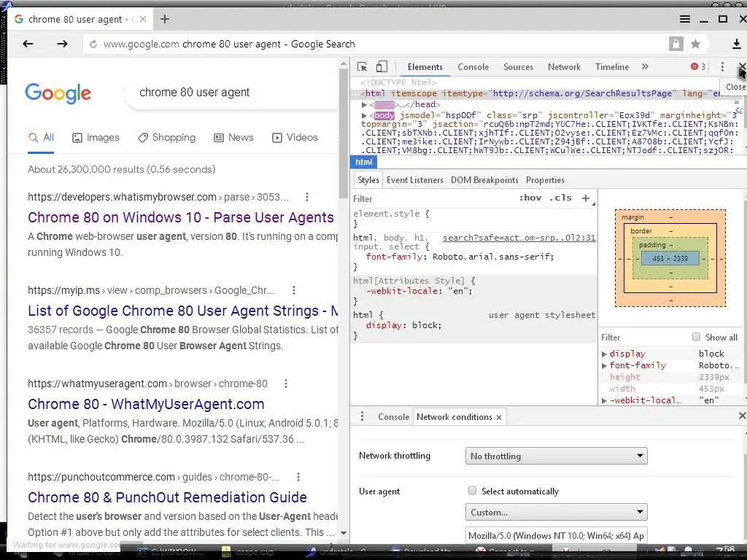Screen dimensions: 747x560
Task: Click the html breadcrumb element
Action: (363, 162)
